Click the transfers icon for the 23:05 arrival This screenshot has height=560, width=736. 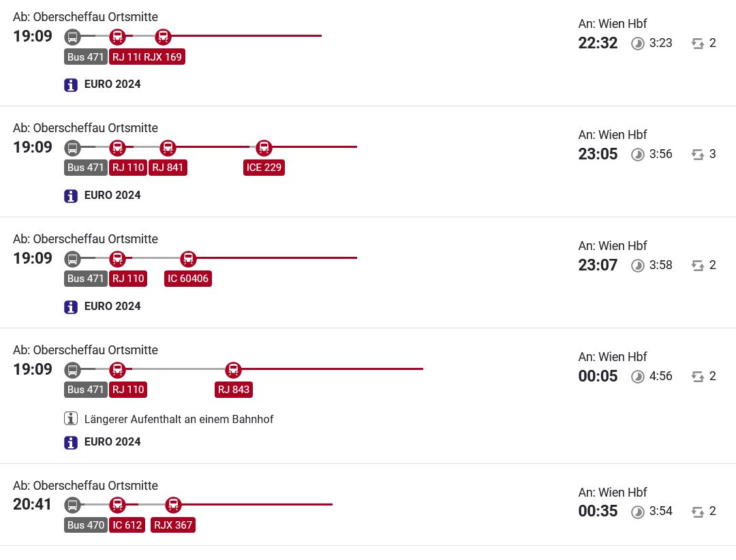coord(698,155)
